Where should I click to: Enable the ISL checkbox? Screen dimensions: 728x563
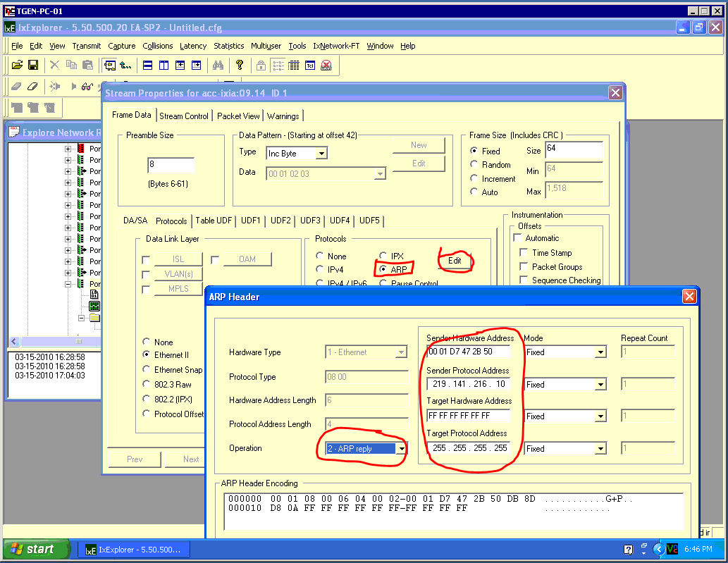tap(146, 260)
